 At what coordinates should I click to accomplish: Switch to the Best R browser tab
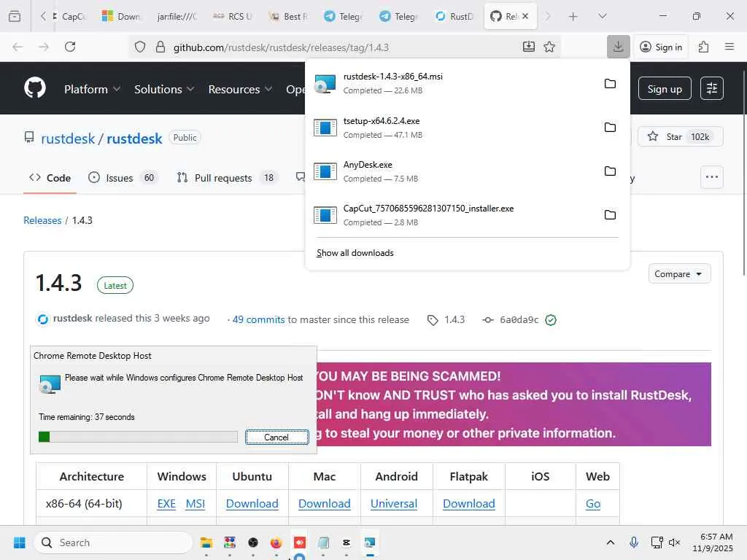tap(289, 16)
